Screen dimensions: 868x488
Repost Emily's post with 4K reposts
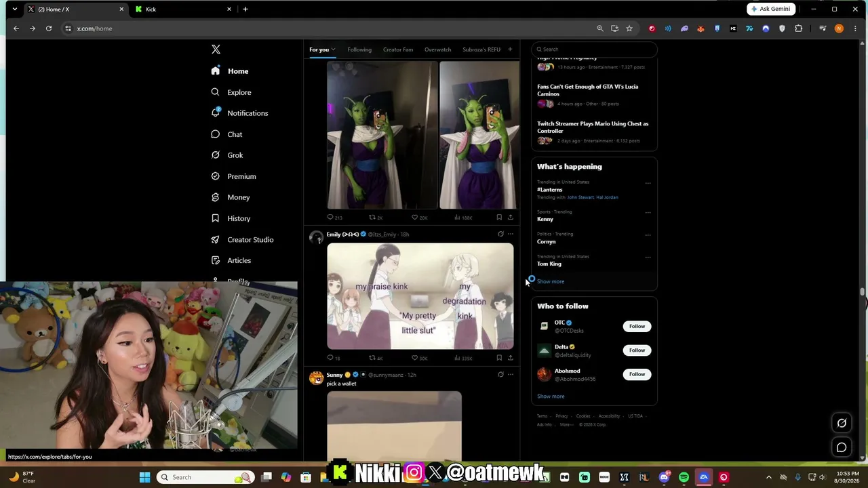[376, 358]
